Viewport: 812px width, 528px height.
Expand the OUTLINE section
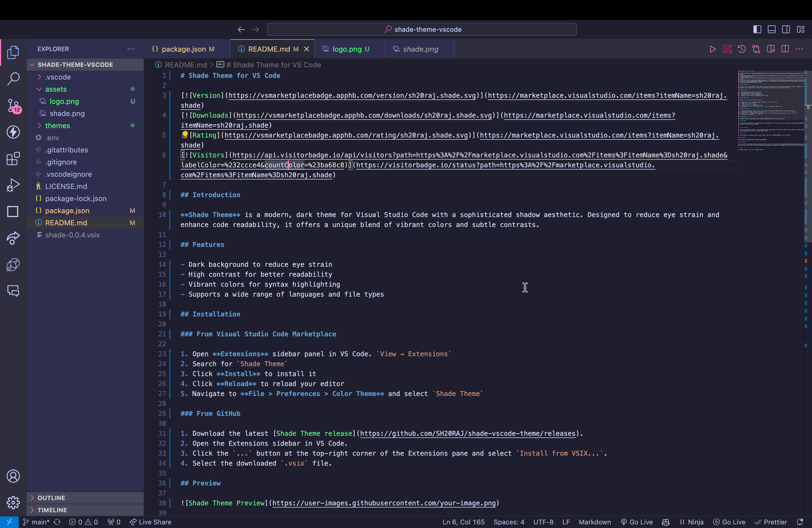pyautogui.click(x=51, y=498)
